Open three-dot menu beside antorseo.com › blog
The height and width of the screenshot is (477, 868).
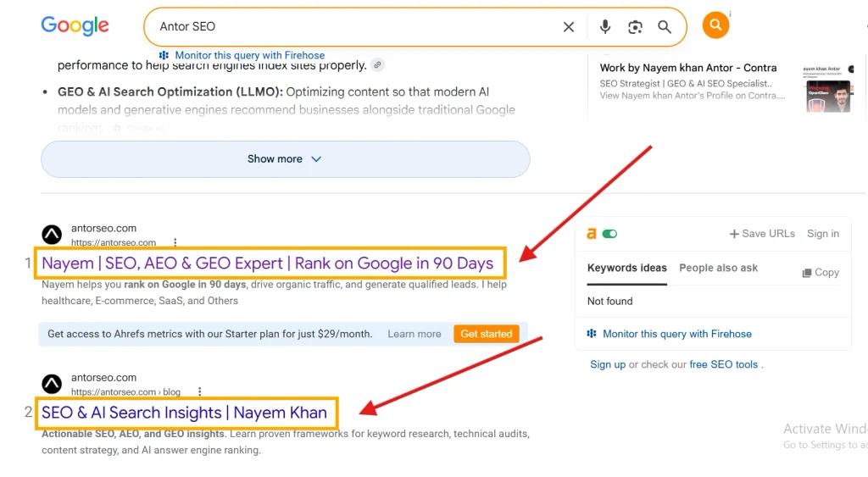click(200, 391)
